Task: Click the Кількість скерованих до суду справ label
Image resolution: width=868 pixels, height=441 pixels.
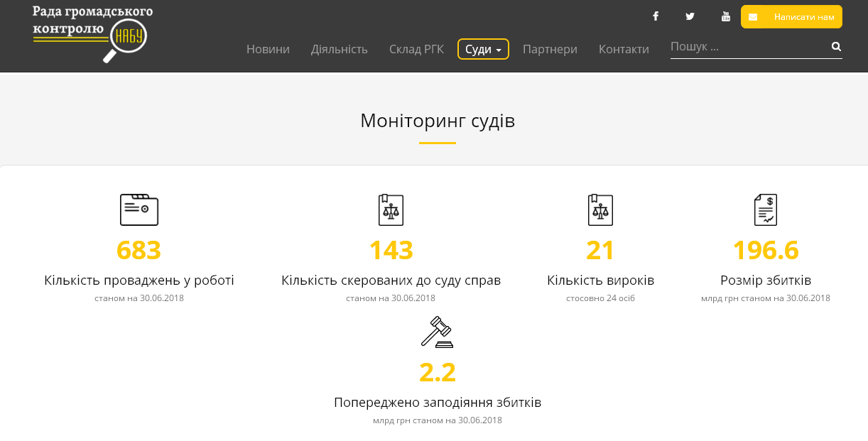Action: 391,281
